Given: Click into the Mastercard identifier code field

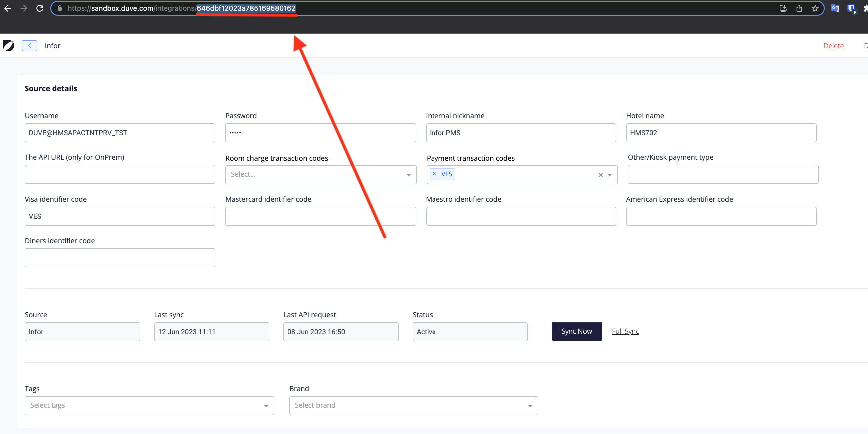Looking at the screenshot, I should tap(320, 216).
